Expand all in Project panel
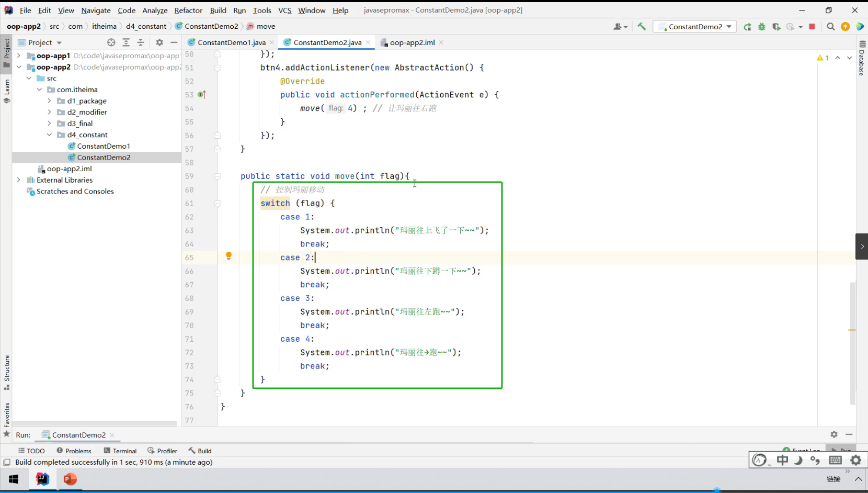 click(126, 42)
